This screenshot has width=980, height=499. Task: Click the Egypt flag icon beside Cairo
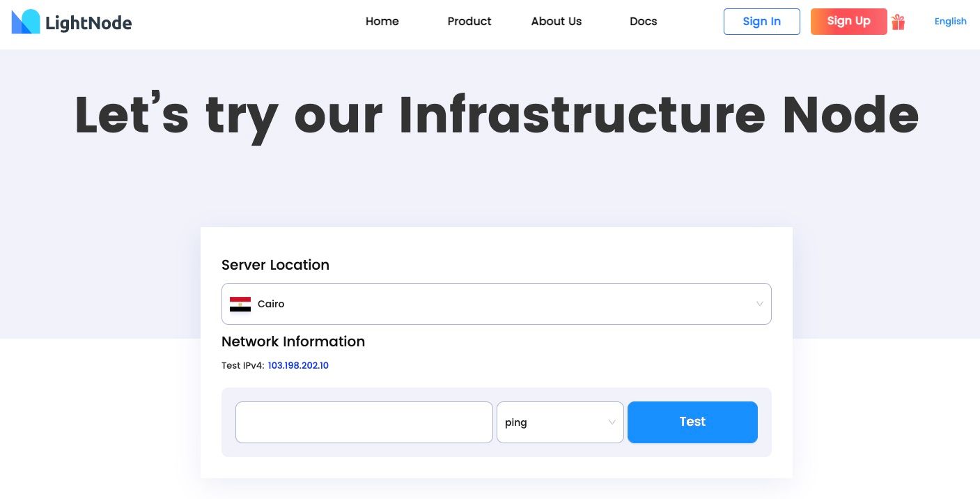point(240,304)
